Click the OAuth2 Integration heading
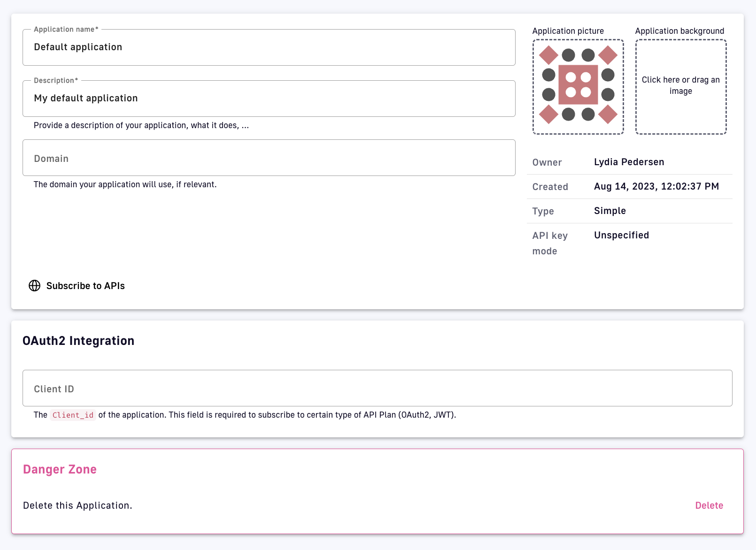The image size is (756, 550). tap(78, 341)
